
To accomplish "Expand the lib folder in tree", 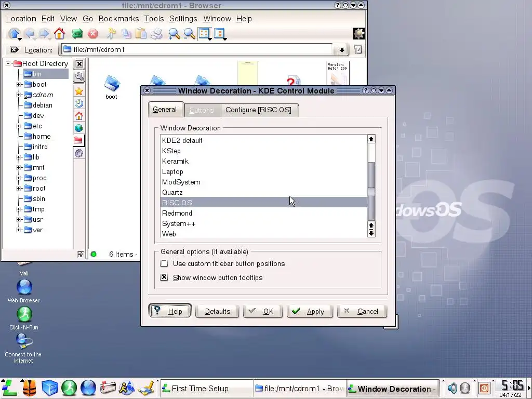I will point(19,157).
